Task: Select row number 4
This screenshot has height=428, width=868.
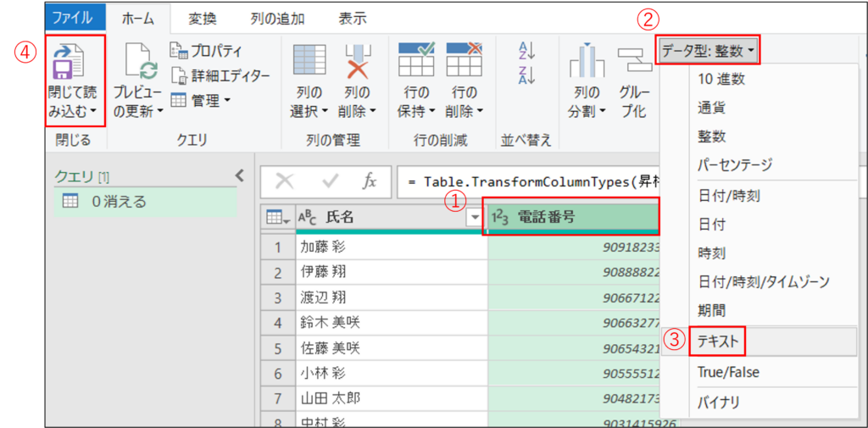Action: (278, 322)
